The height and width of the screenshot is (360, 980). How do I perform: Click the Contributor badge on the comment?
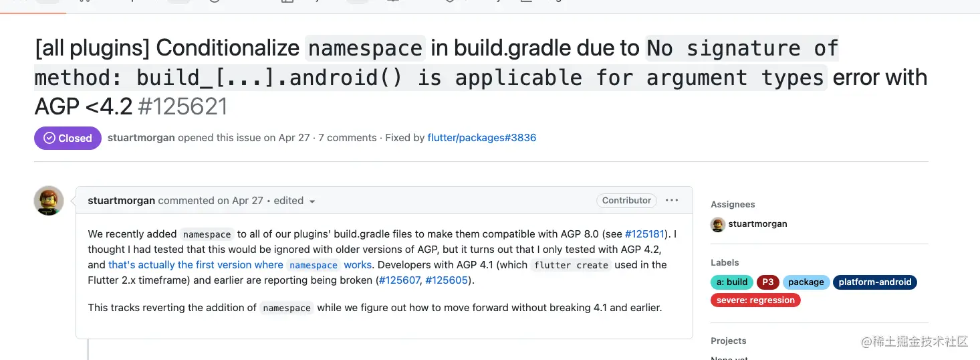pyautogui.click(x=626, y=200)
